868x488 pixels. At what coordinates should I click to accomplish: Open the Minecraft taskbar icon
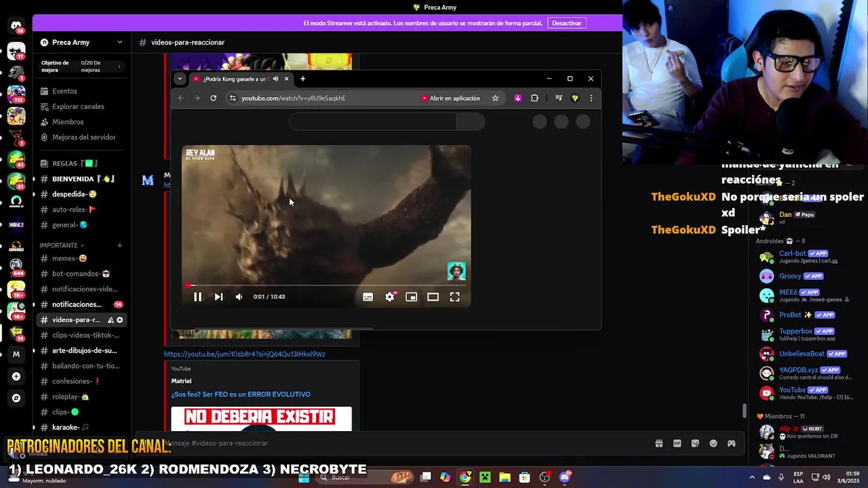[485, 477]
